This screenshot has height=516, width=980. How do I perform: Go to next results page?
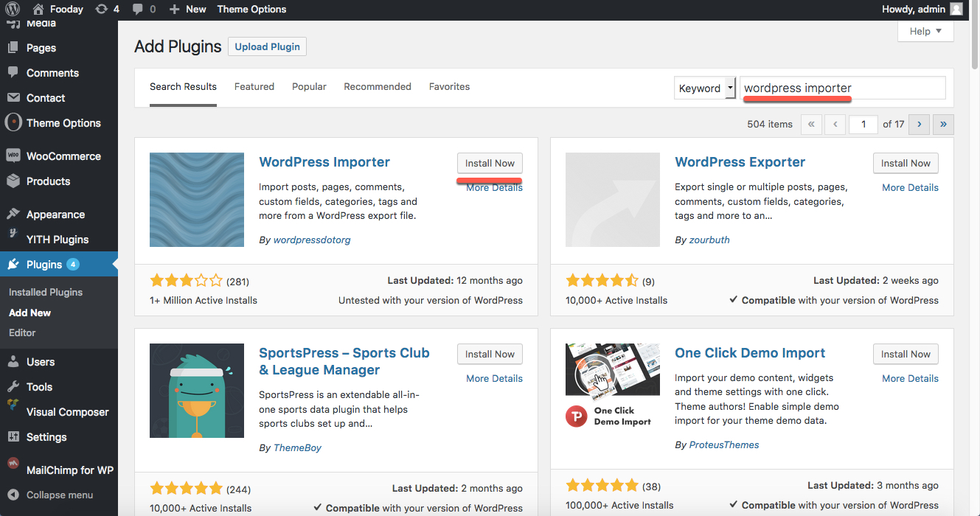(x=919, y=124)
